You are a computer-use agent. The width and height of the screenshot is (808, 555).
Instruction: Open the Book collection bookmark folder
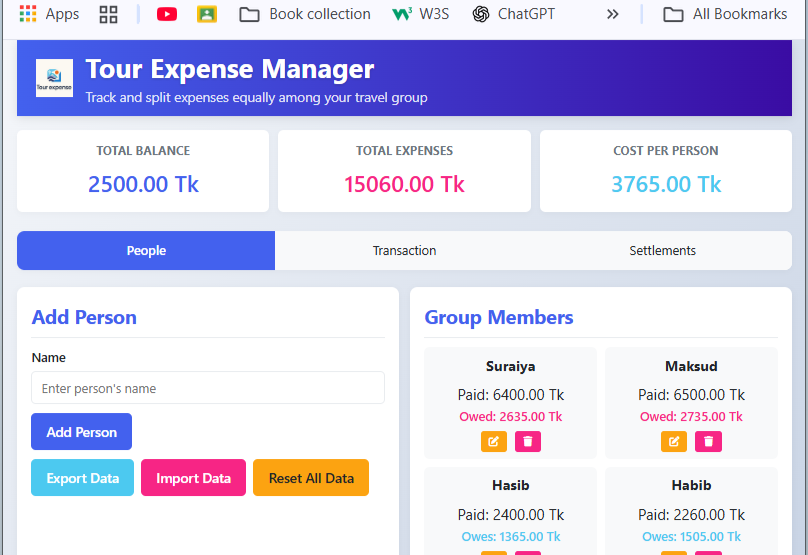click(305, 14)
